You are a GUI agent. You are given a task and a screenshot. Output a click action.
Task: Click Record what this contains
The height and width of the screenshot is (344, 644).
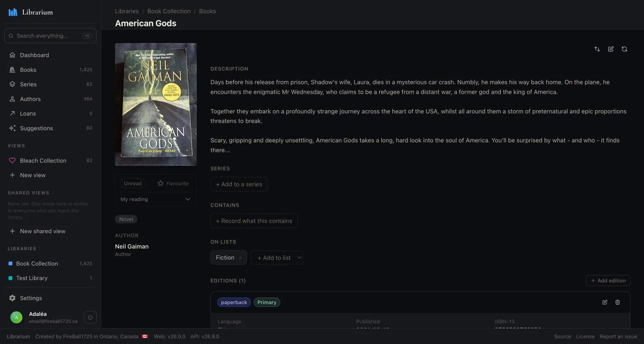[x=254, y=221]
